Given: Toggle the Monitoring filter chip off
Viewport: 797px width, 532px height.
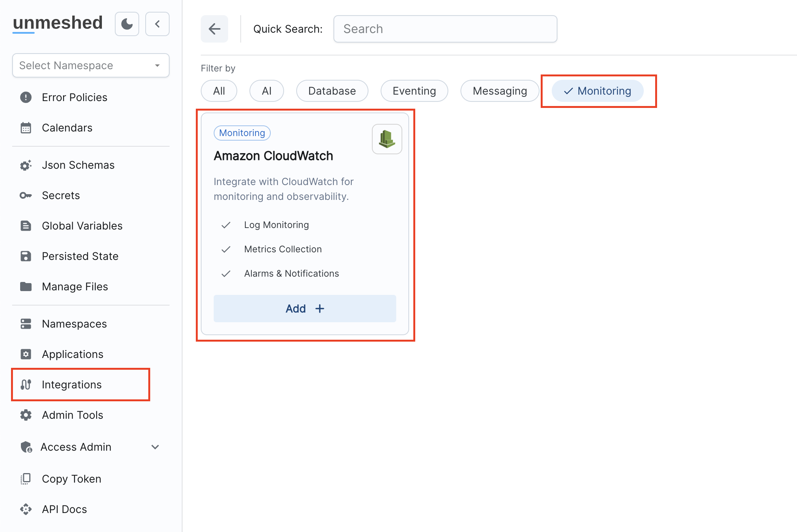Looking at the screenshot, I should pos(598,91).
